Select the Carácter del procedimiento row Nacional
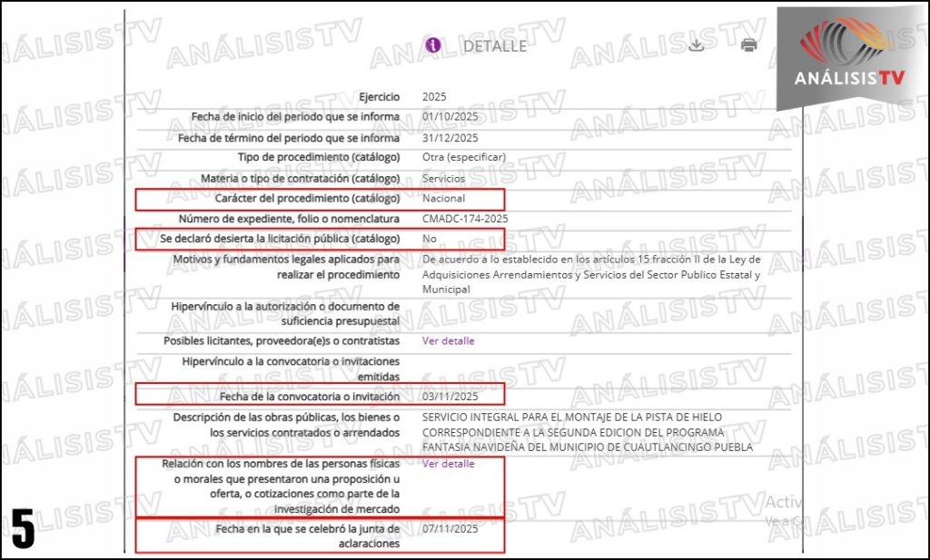This screenshot has width=930, height=560. 320,199
